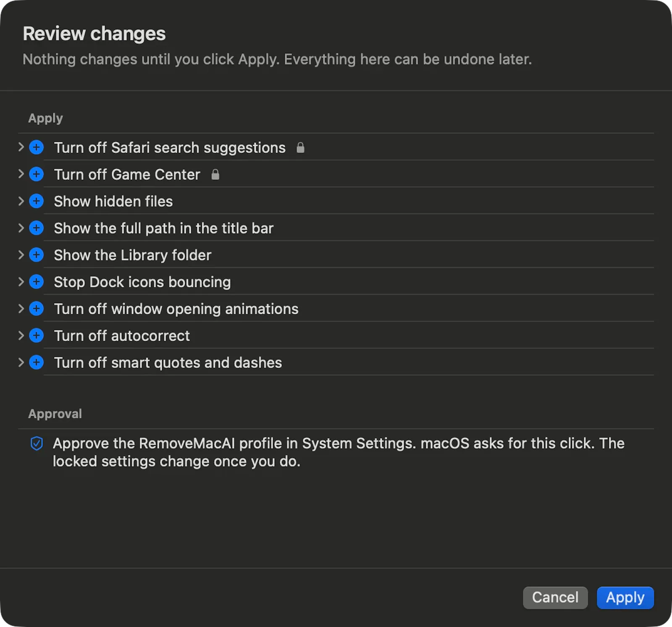The width and height of the screenshot is (672, 627).
Task: Expand the full path in title bar chevron
Action: click(21, 228)
